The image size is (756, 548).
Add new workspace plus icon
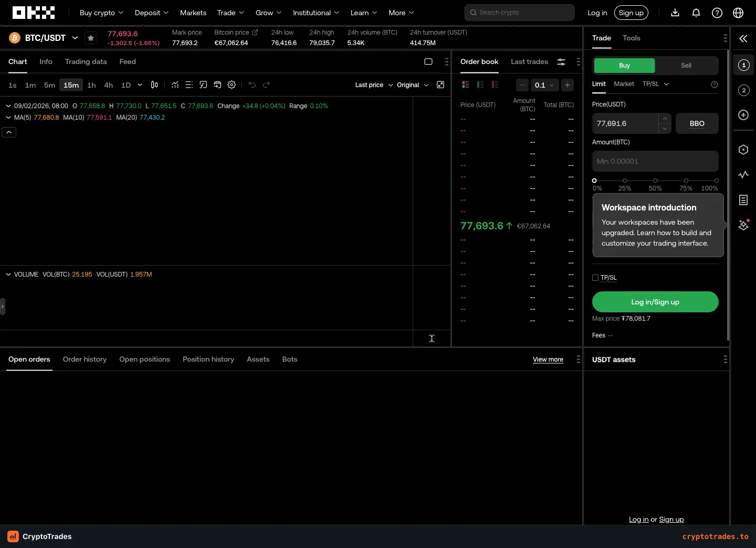[743, 115]
